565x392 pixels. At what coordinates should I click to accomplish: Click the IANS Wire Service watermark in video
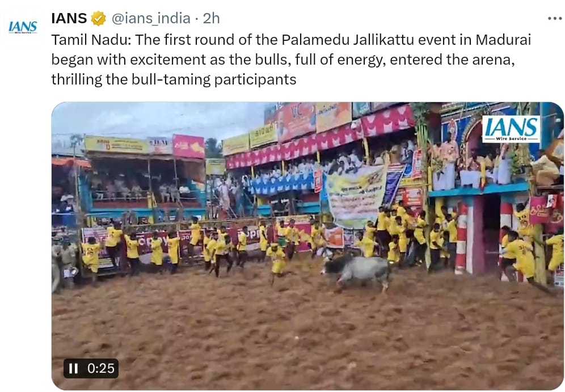point(511,129)
